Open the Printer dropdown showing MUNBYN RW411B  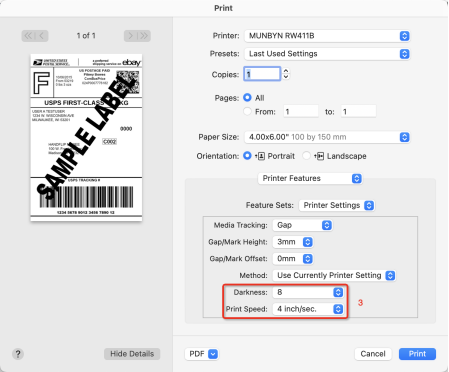[x=327, y=36]
